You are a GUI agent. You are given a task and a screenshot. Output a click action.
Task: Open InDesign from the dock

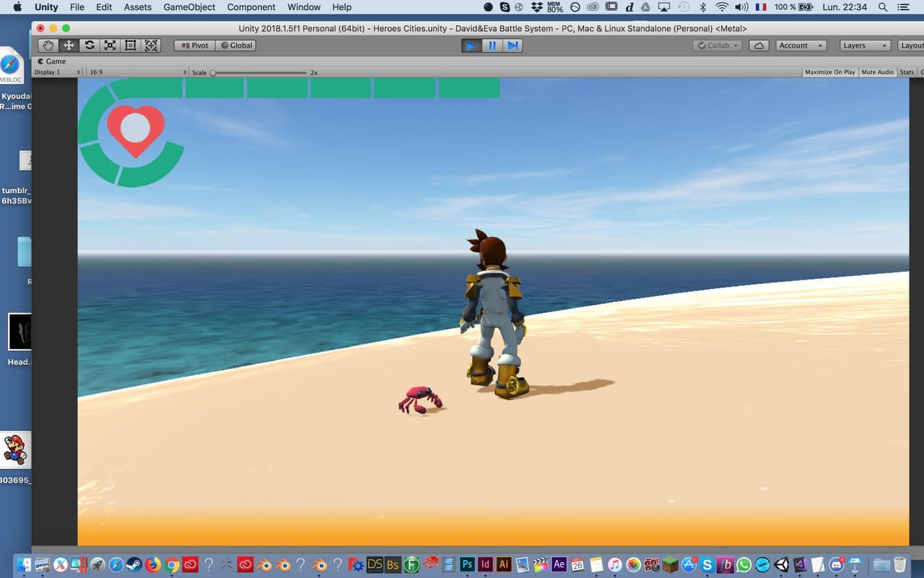click(486, 564)
